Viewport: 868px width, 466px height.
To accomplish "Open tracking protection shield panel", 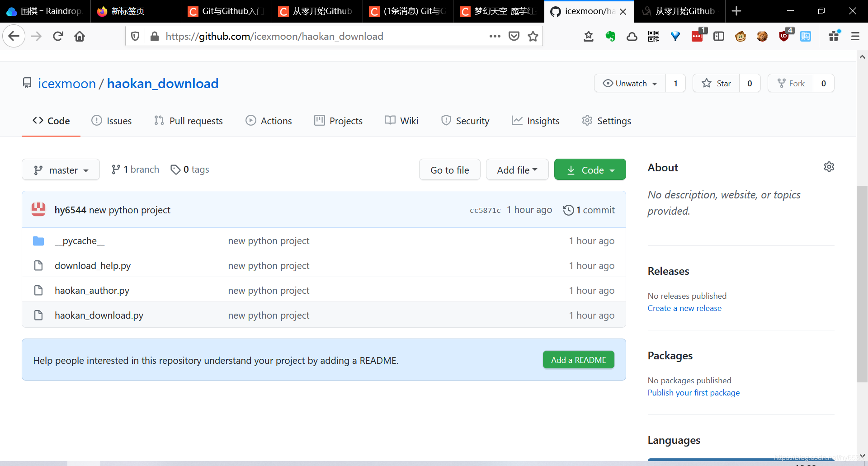I will pyautogui.click(x=135, y=36).
